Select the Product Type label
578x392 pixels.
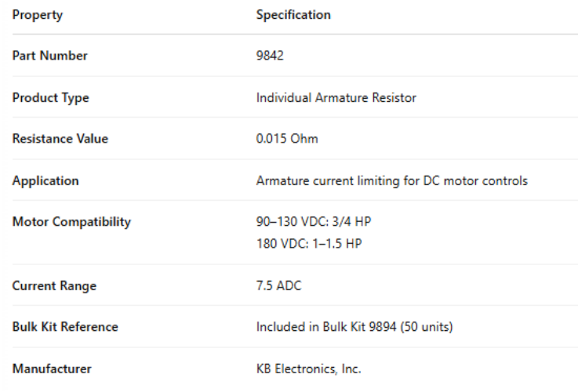51,98
